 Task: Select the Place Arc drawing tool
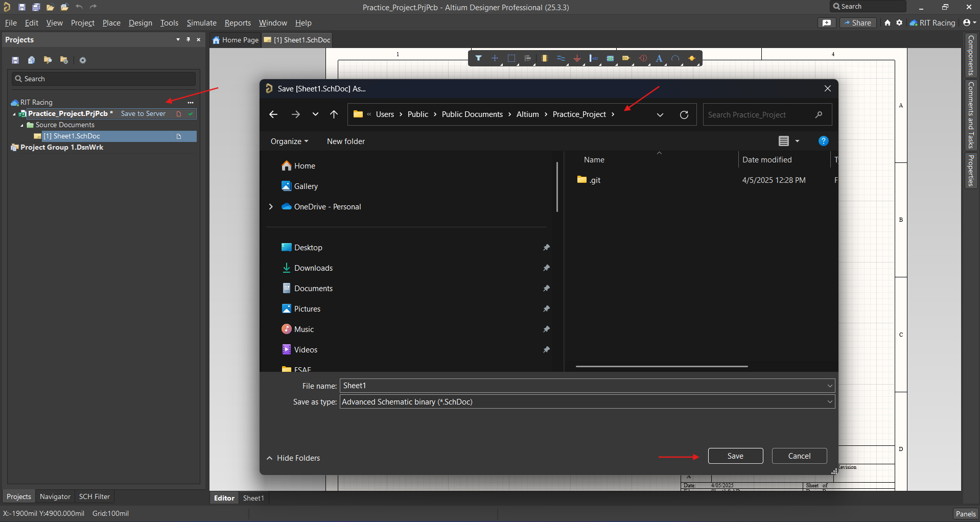[675, 58]
